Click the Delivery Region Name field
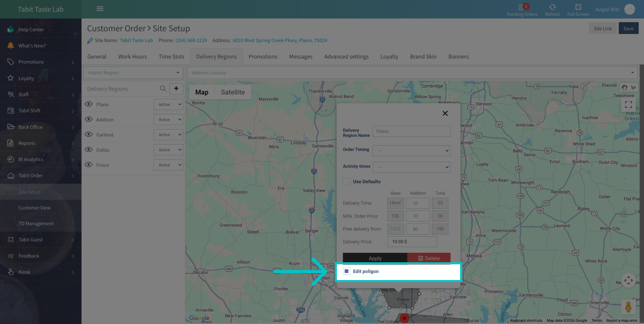The image size is (644, 324). [411, 131]
